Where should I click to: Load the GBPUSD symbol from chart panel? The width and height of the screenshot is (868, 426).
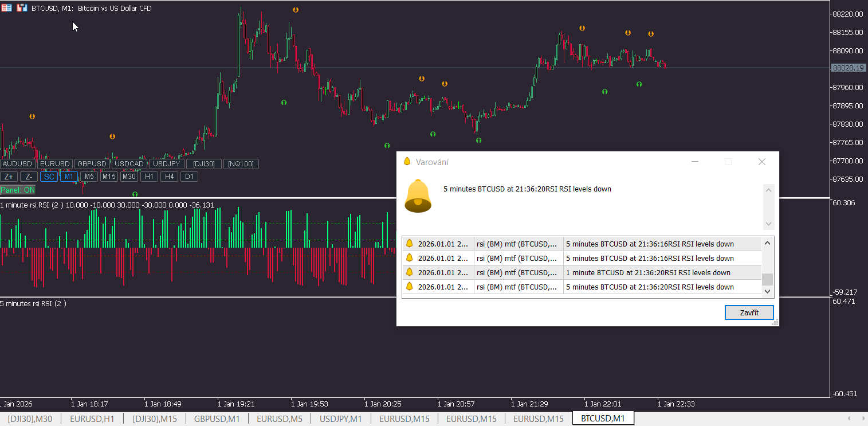92,164
